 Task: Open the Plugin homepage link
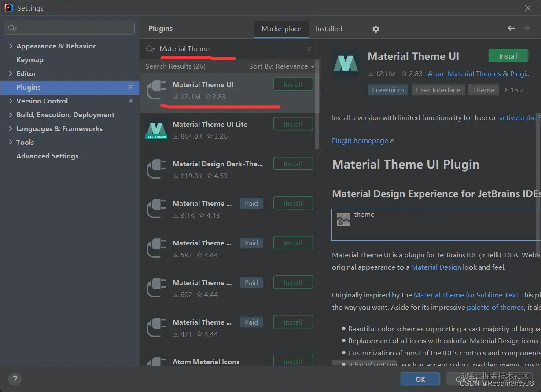(x=363, y=141)
